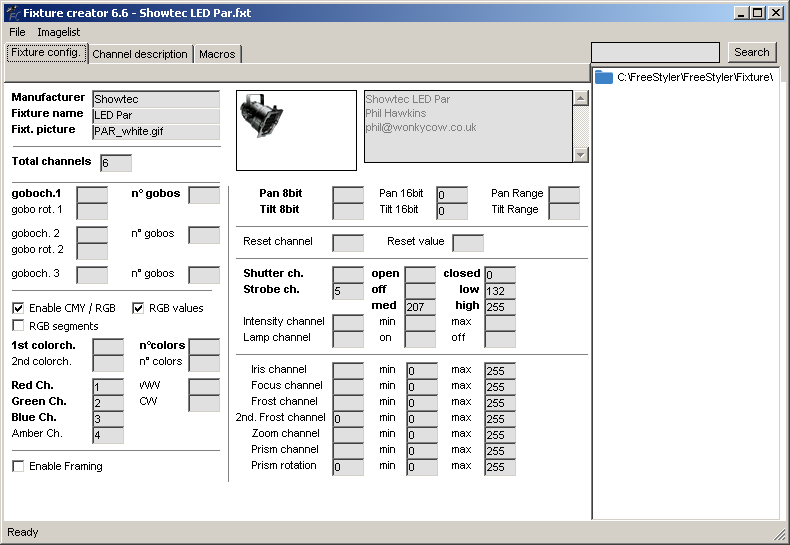Click the Amber Ch. input field
This screenshot has height=545, width=790.
108,435
